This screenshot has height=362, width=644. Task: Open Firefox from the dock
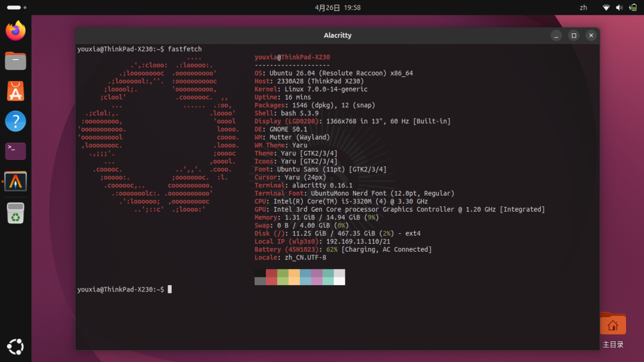[x=16, y=31]
